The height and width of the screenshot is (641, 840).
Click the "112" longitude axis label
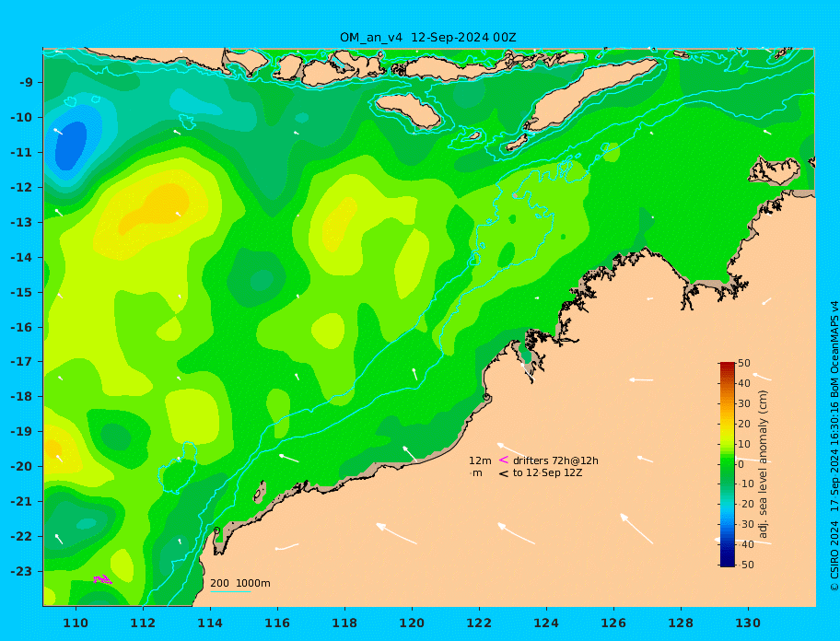click(143, 624)
